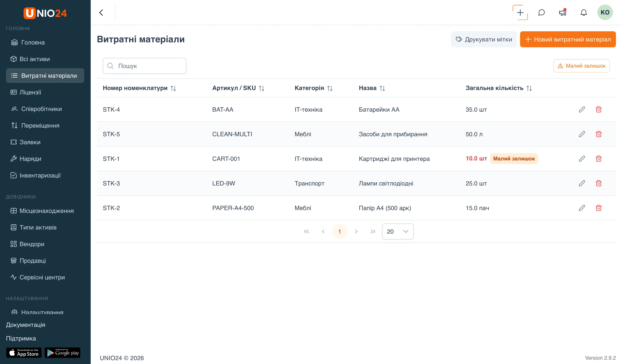Focus the Пошук search field

point(144,66)
